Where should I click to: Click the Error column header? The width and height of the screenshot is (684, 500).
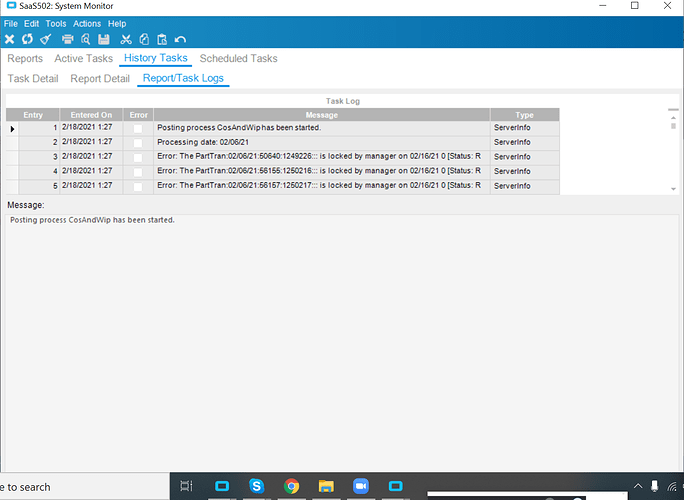tap(138, 115)
